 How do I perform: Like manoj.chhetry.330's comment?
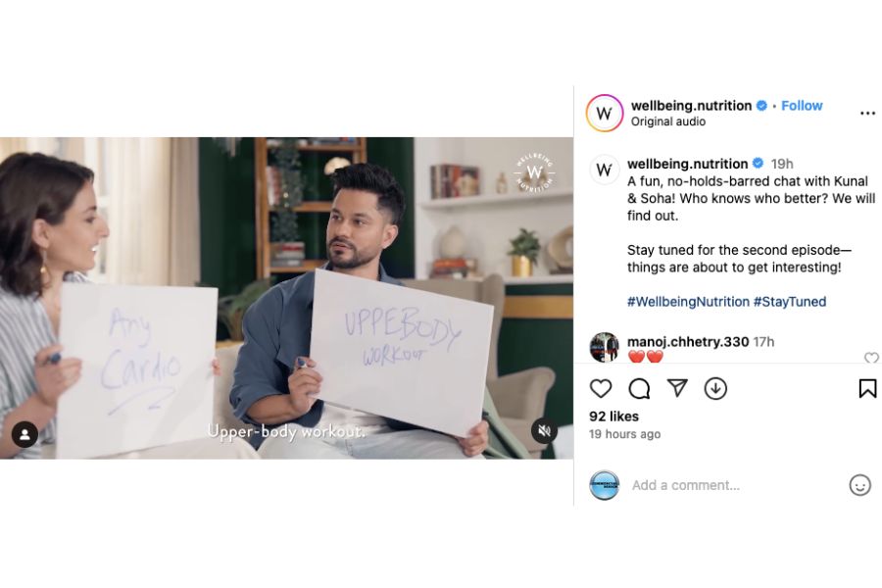click(x=871, y=358)
